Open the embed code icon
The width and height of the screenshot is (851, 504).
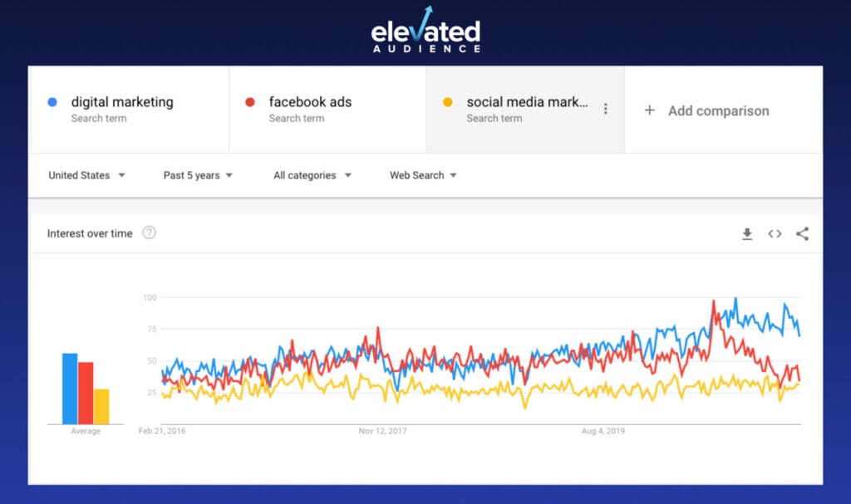coord(775,234)
